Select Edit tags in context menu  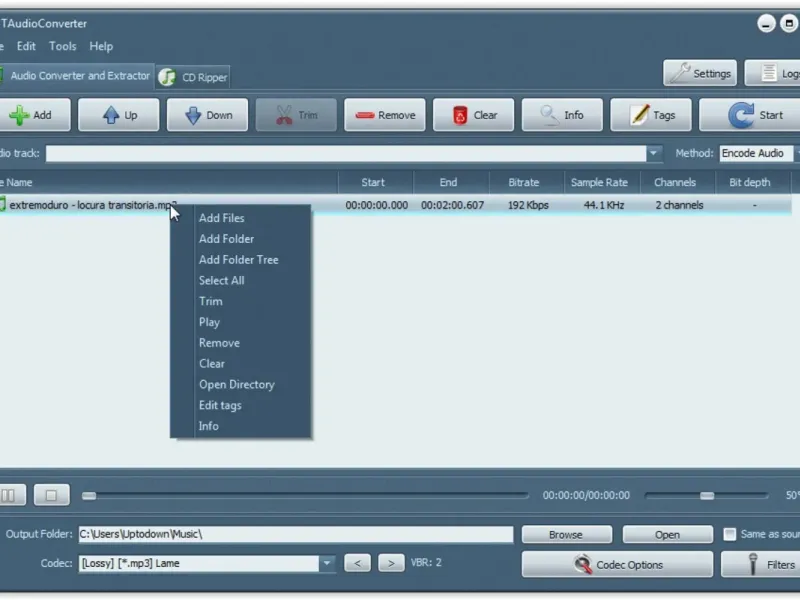220,406
